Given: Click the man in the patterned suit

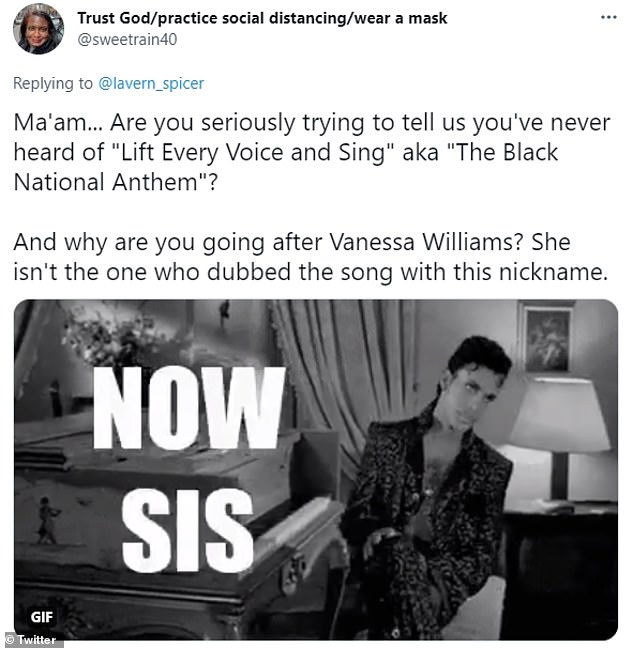Looking at the screenshot, I should pyautogui.click(x=440, y=470).
